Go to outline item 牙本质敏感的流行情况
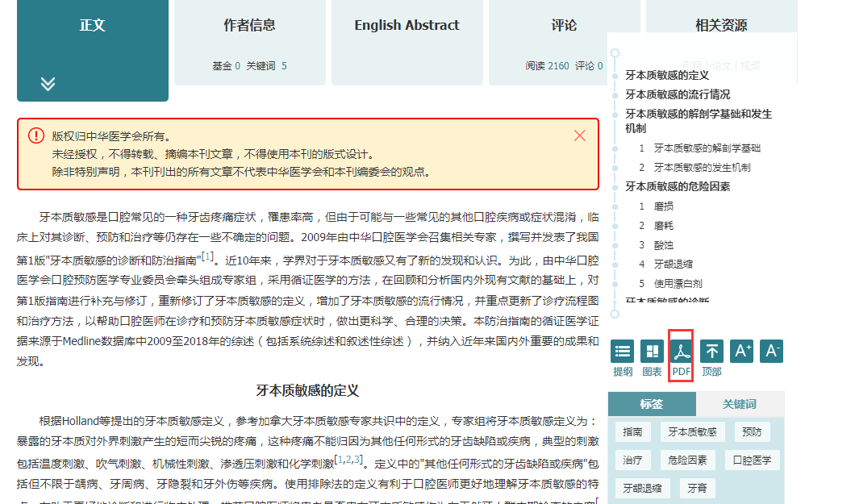855x504 pixels. click(678, 94)
